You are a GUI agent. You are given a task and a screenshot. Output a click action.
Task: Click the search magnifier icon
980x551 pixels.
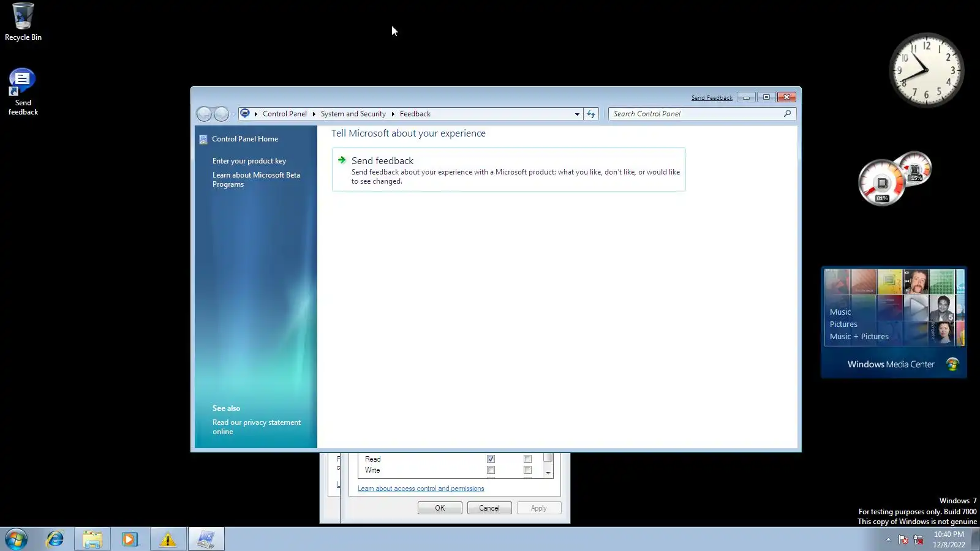(788, 113)
